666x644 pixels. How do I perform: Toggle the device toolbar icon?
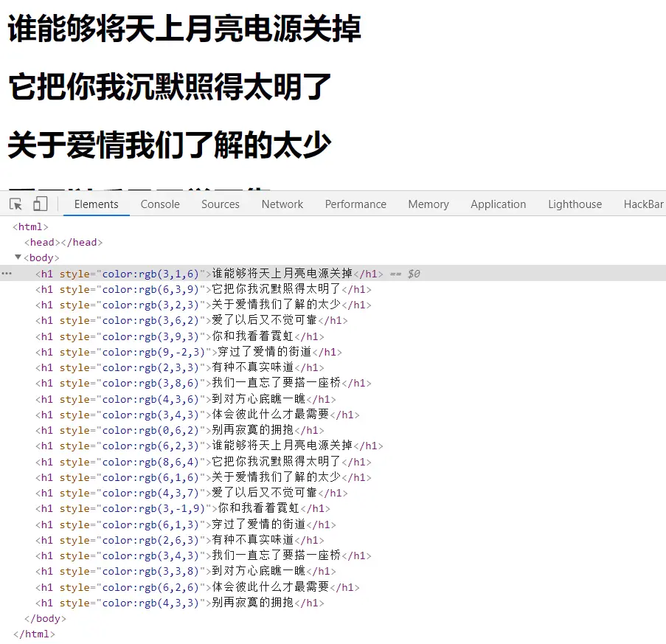click(x=40, y=204)
